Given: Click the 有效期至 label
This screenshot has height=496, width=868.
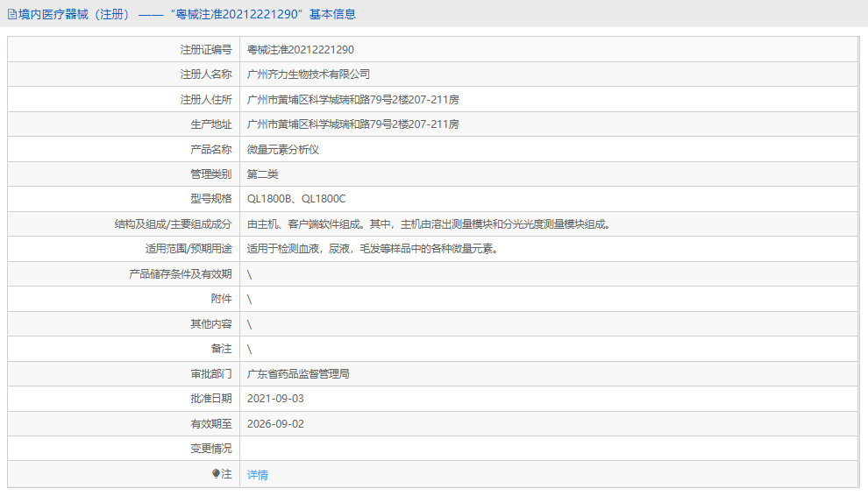Looking at the screenshot, I should pos(211,424).
